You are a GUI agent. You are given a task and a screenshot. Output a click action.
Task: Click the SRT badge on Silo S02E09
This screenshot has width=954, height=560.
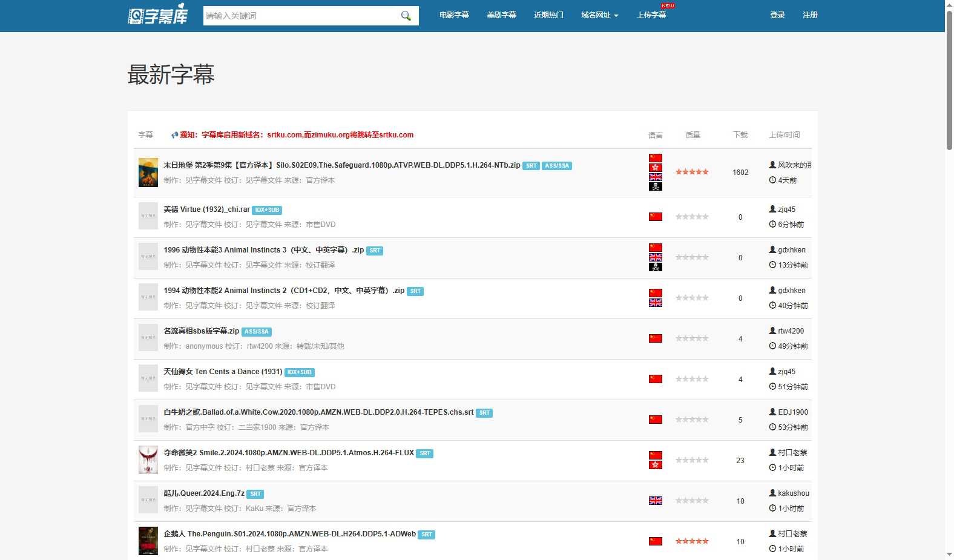pos(531,166)
